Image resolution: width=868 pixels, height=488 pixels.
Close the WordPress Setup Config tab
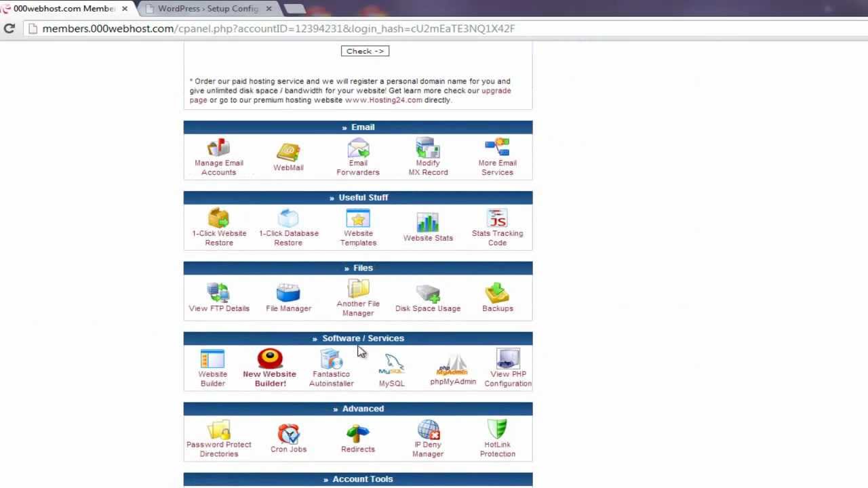269,9
